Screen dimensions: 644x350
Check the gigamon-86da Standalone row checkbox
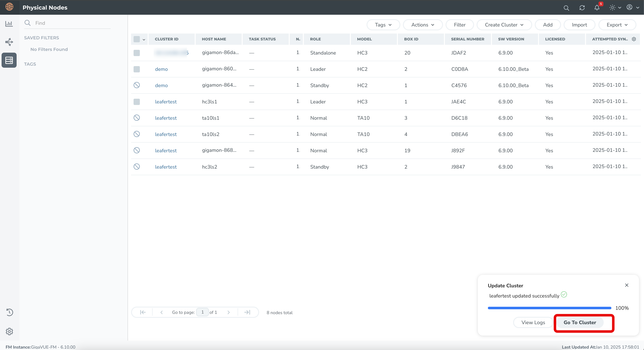point(137,53)
